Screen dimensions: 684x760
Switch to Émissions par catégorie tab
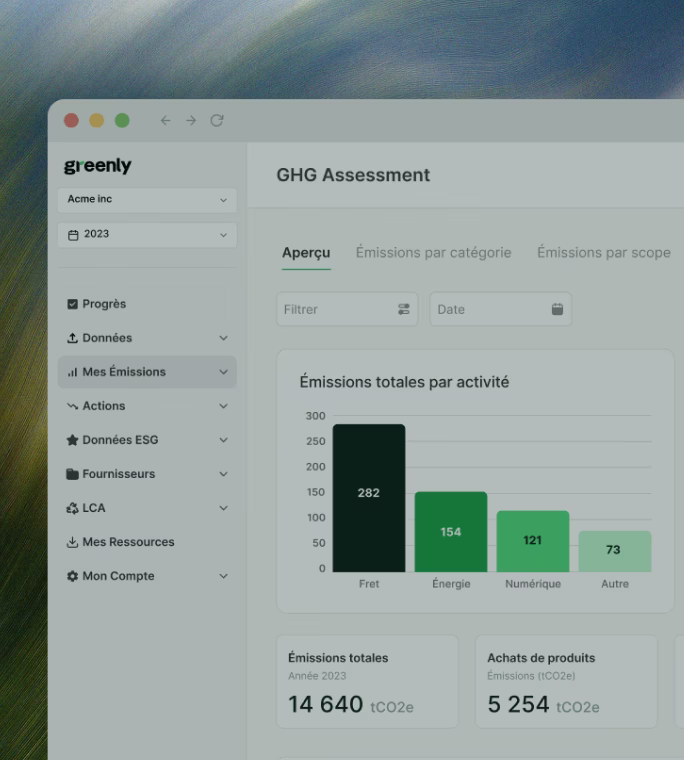(x=433, y=253)
